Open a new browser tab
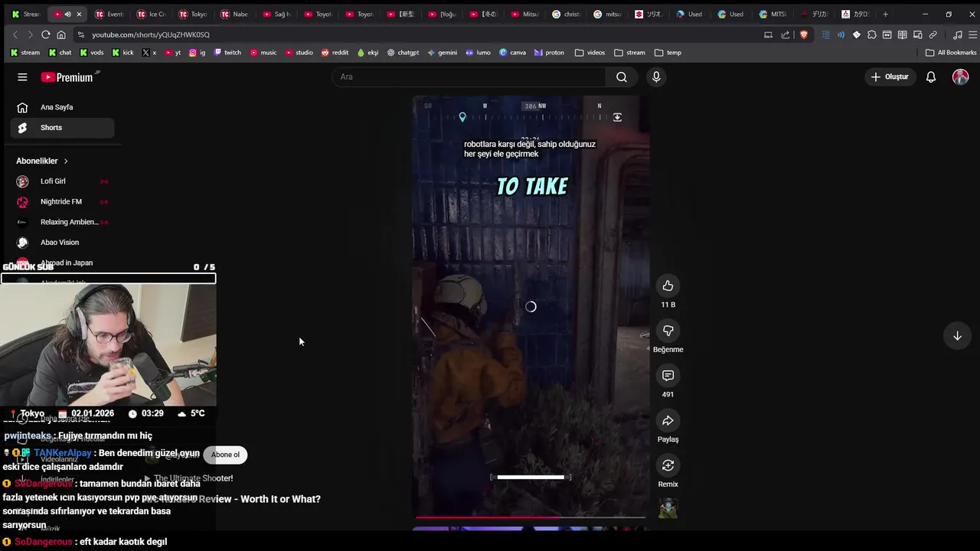This screenshot has height=551, width=980. point(885,14)
